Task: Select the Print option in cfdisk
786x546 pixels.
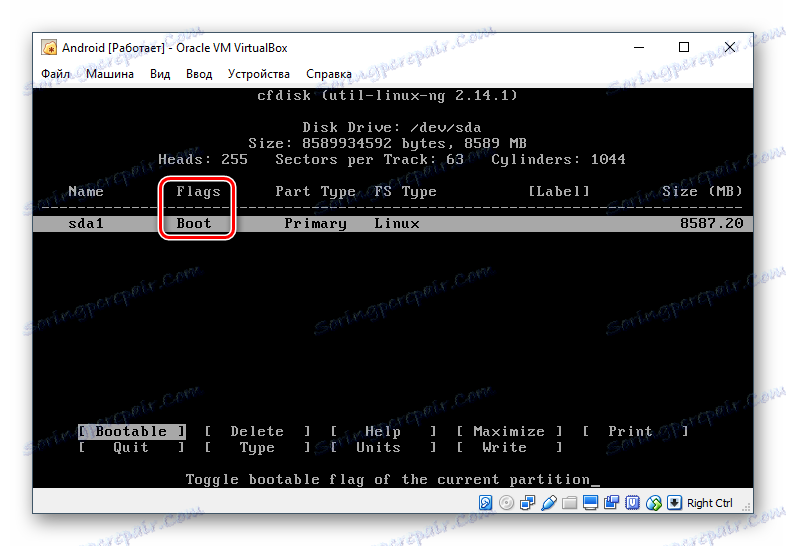Action: (x=635, y=431)
